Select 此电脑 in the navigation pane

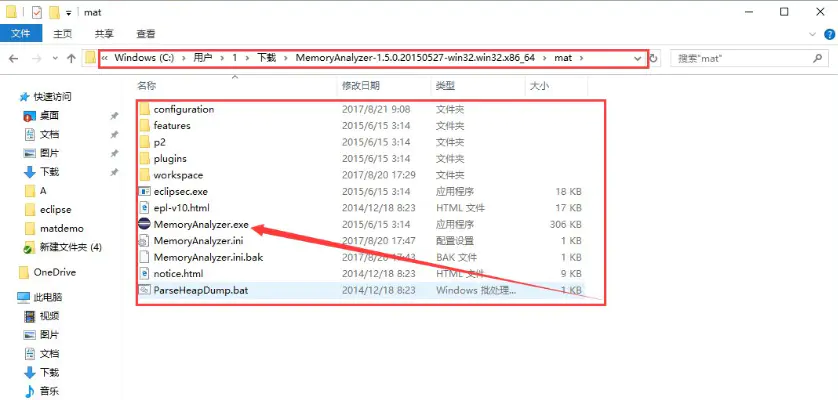point(47,297)
